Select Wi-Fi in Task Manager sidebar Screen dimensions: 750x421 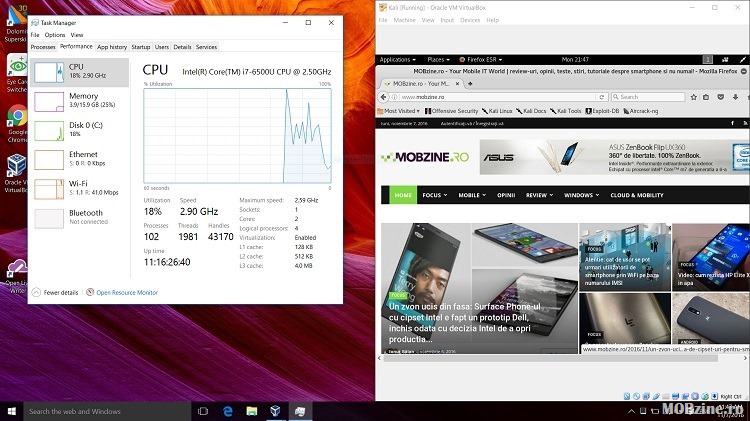click(79, 189)
